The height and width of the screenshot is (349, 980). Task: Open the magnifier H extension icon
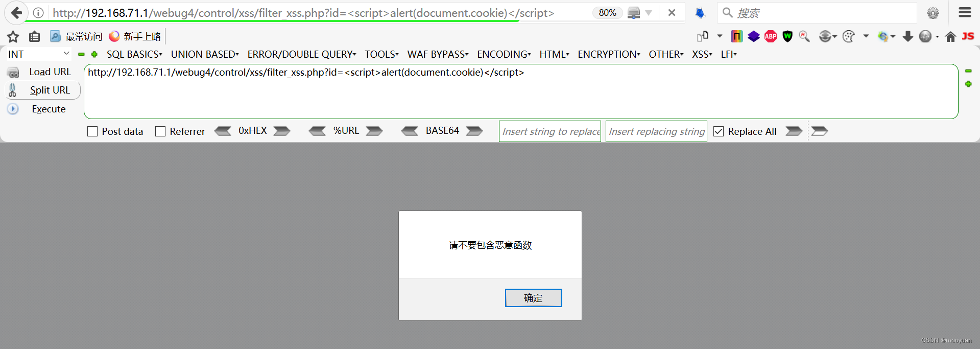(804, 36)
